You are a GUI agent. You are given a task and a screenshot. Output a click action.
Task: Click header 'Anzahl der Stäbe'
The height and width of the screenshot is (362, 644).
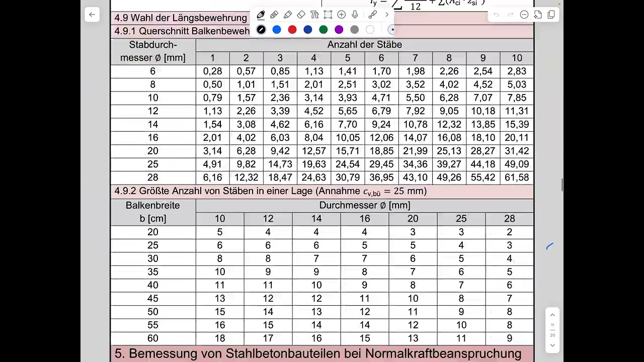click(x=365, y=45)
